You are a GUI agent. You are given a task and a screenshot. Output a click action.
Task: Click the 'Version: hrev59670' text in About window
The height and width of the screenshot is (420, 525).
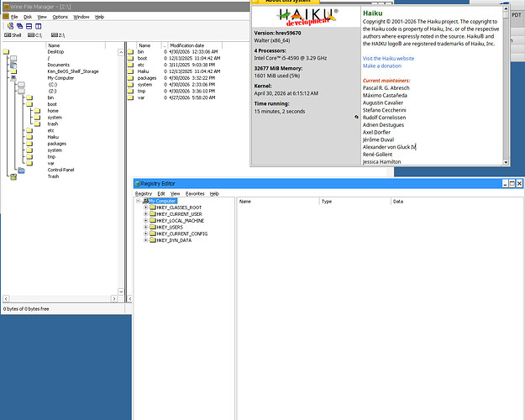point(277,33)
